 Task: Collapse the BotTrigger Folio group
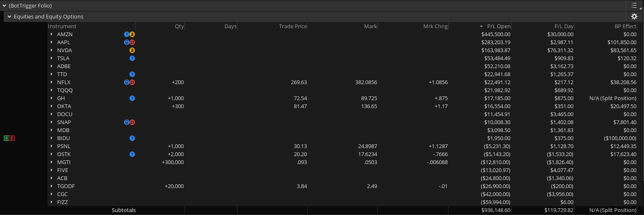(4, 6)
